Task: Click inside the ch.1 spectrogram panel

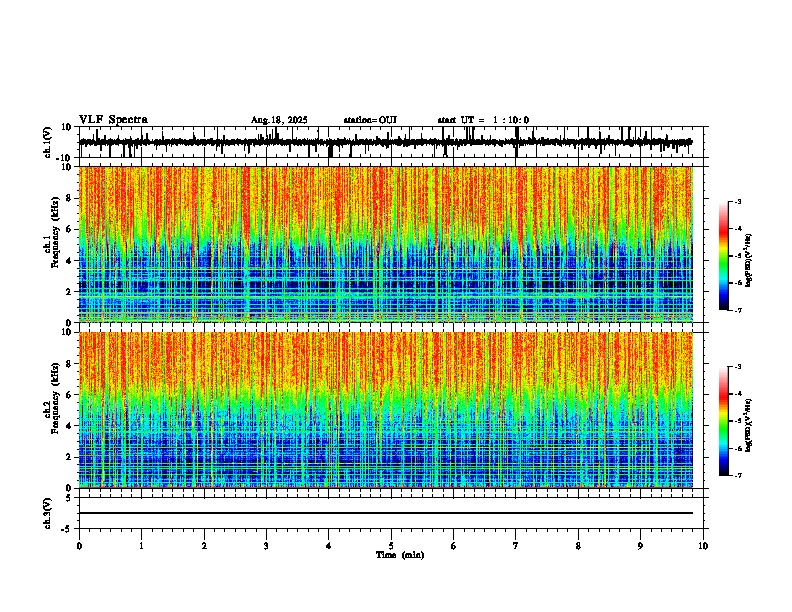Action: [386, 244]
